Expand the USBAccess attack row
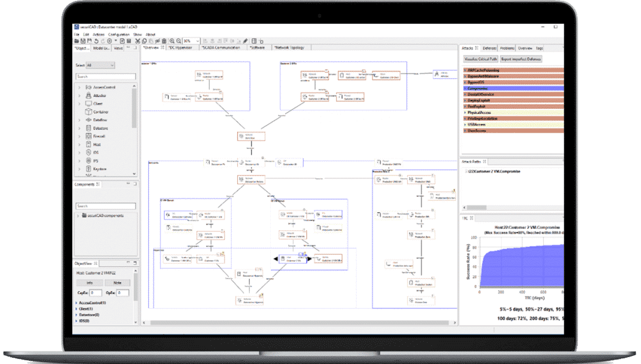 point(465,124)
